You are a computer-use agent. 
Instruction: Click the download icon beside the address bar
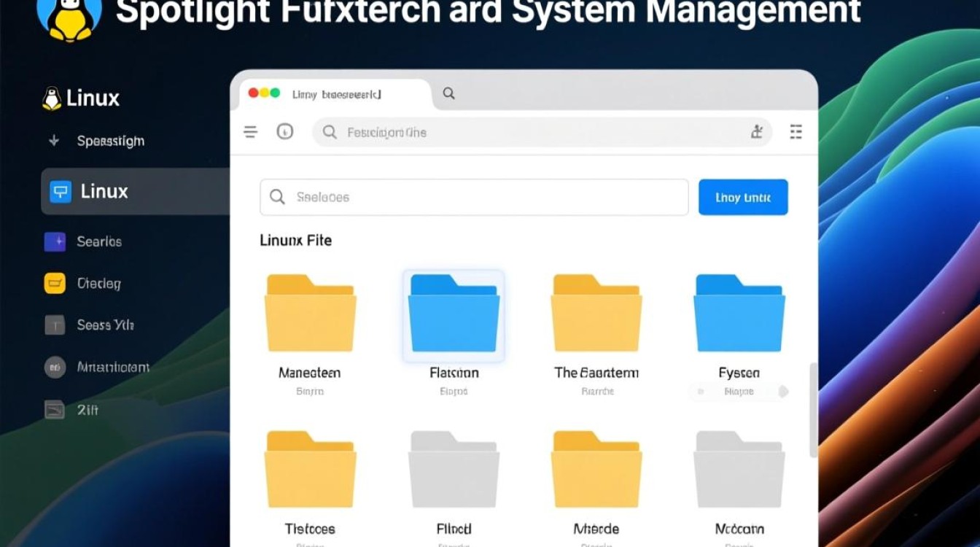coord(758,132)
